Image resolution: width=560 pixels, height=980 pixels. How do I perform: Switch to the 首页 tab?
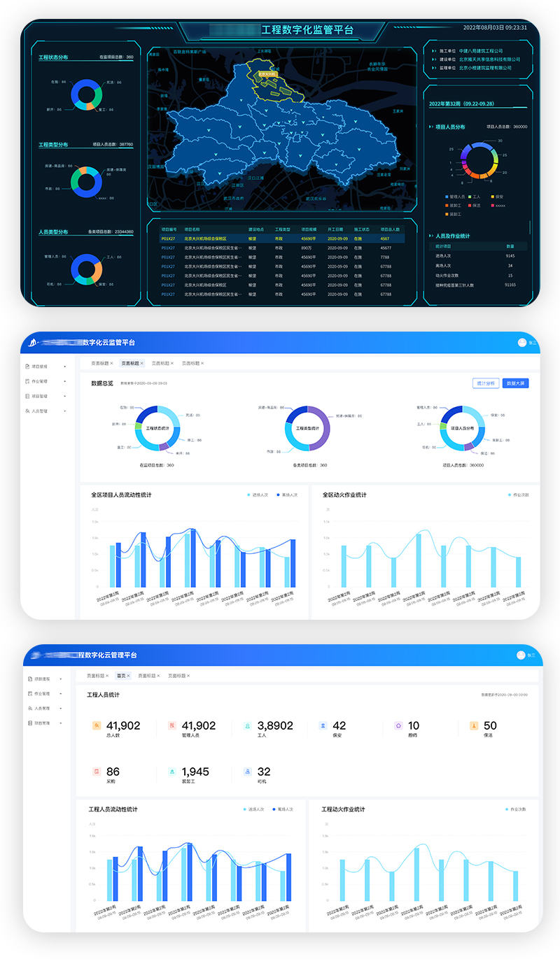pos(122,676)
